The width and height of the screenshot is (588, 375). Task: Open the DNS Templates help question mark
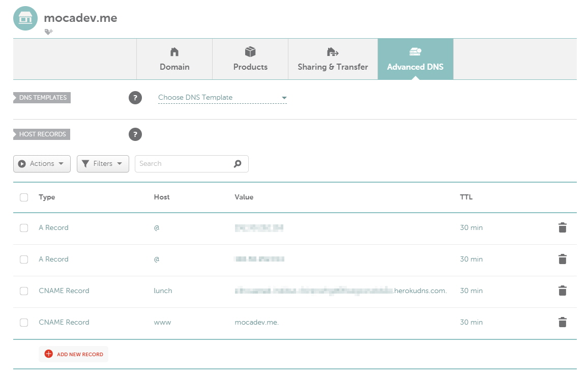pyautogui.click(x=135, y=98)
